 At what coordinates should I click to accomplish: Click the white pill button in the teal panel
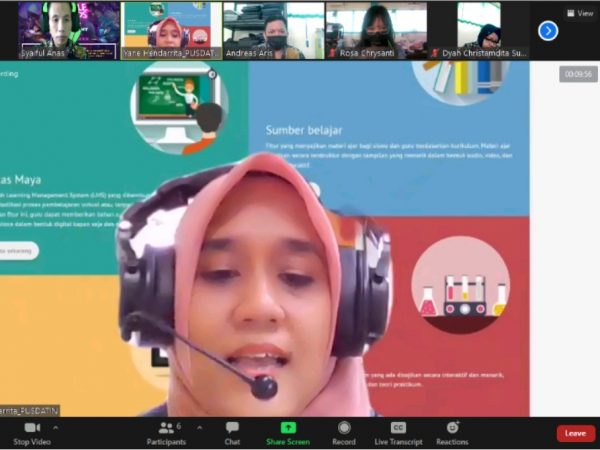coord(18,251)
